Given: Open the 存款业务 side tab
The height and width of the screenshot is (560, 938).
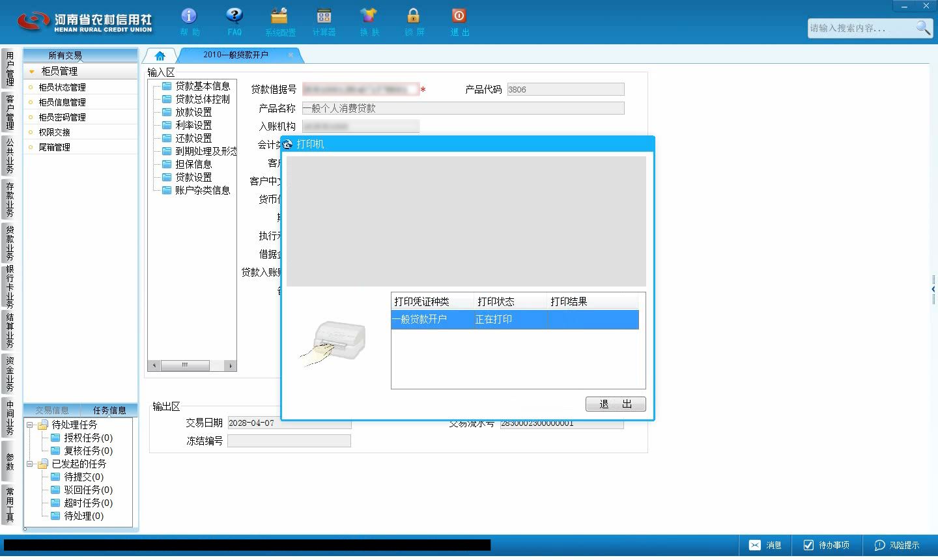Looking at the screenshot, I should [10, 199].
